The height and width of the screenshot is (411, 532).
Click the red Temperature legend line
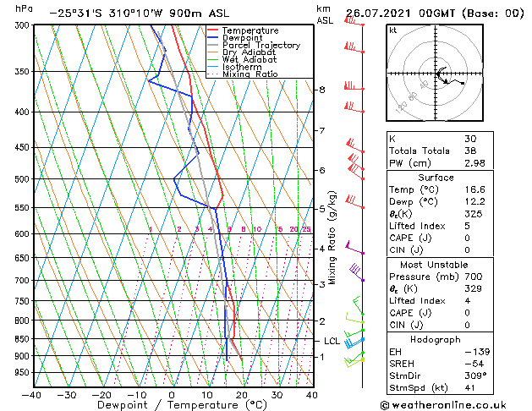[213, 30]
